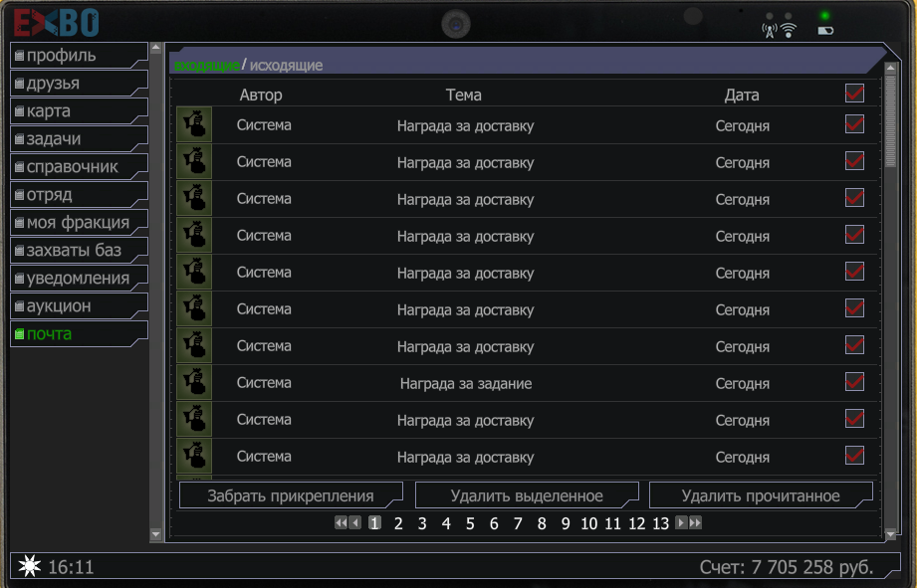Uncheck the checkbox of the last visible mail row

(854, 456)
